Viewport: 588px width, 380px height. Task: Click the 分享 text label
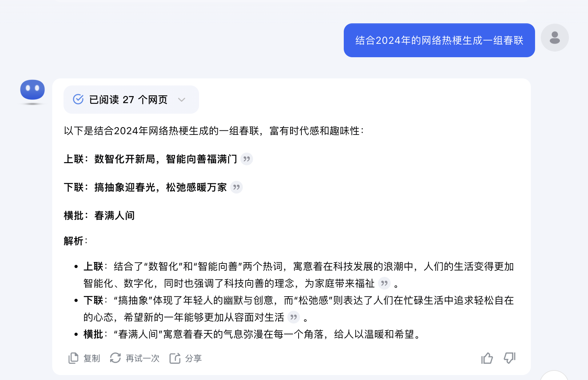click(x=193, y=358)
